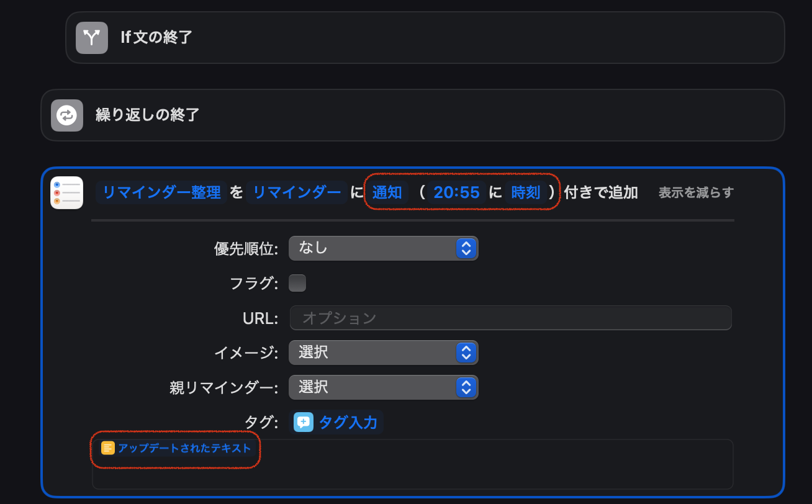812x504 pixels.
Task: Click the 通知 alert token
Action: pyautogui.click(x=387, y=192)
